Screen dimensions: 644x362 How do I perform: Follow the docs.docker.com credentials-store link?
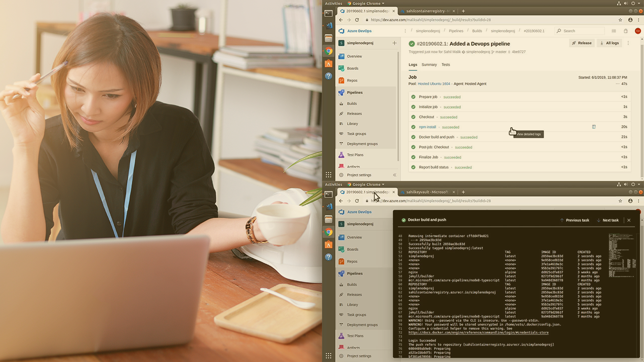pos(478,332)
